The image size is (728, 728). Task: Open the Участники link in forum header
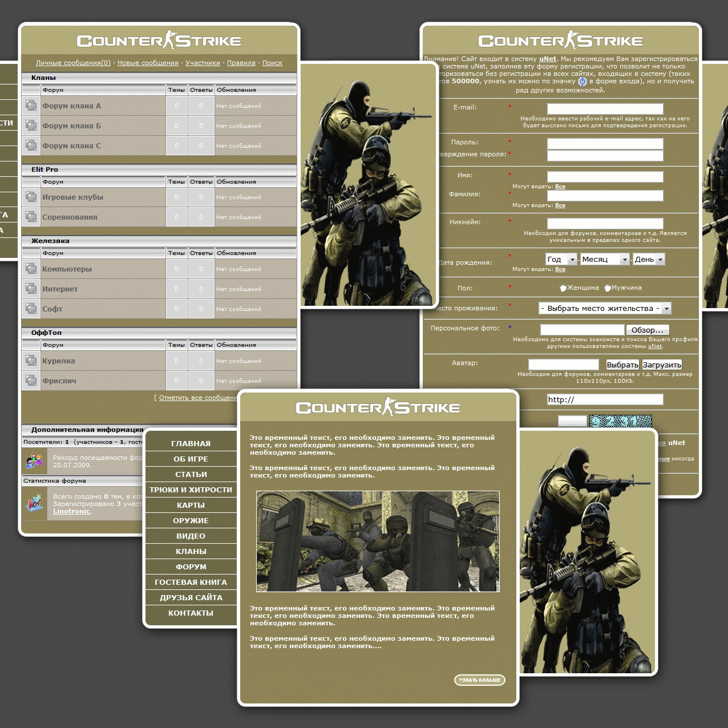pyautogui.click(x=203, y=63)
